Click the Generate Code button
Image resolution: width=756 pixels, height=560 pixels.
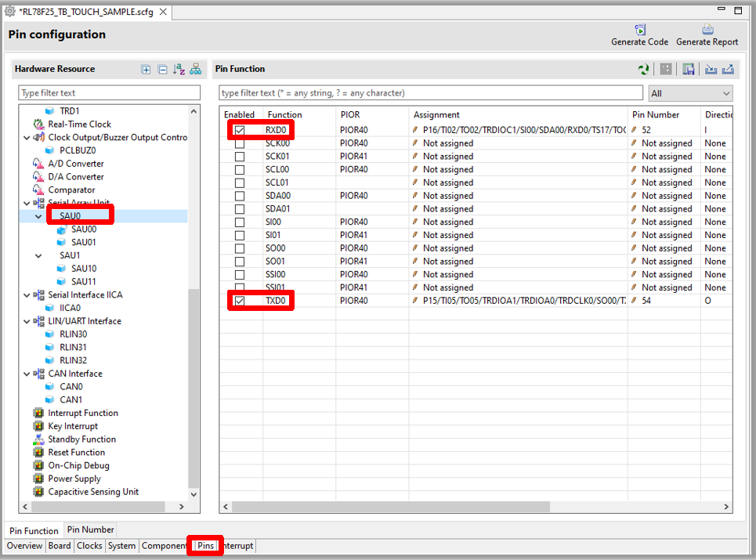tap(640, 35)
